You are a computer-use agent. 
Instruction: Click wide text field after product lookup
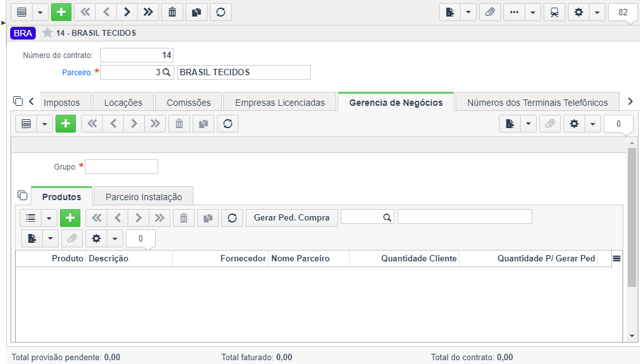click(x=465, y=217)
